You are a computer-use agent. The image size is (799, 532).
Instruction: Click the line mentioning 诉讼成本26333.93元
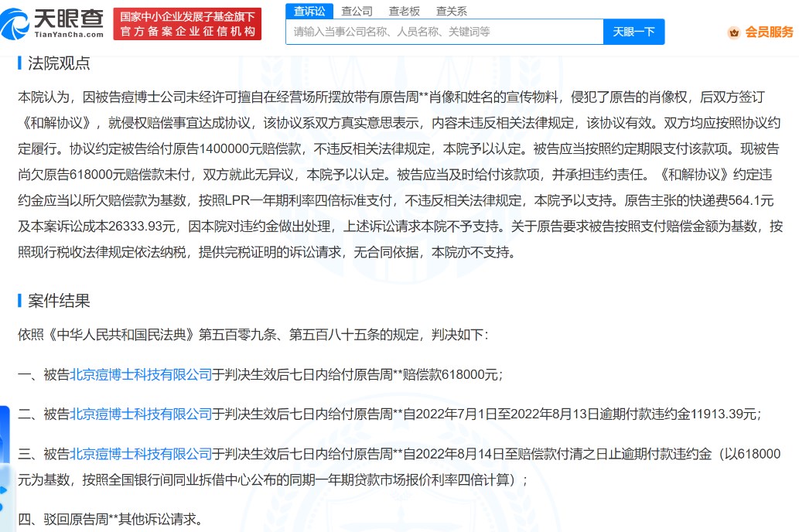(x=399, y=227)
